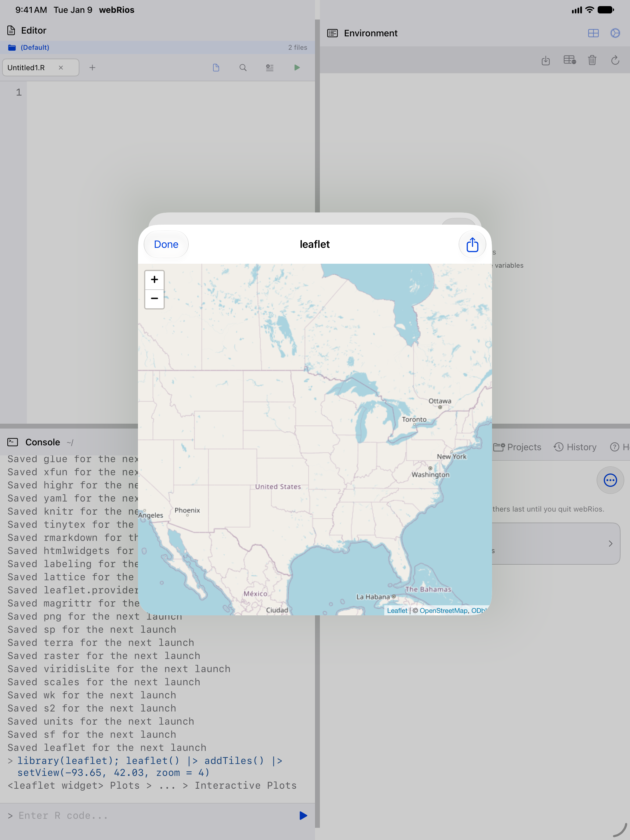Add a new editor tab
The height and width of the screenshot is (840, 630).
[x=92, y=67]
